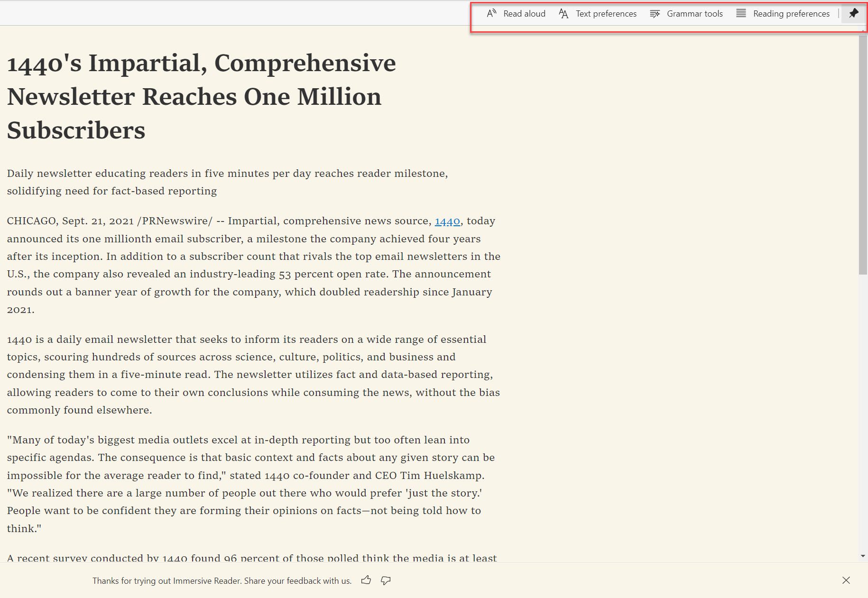Screen dimensions: 868x598
Task: Open the Grammar tools menu label
Action: pyautogui.click(x=695, y=14)
